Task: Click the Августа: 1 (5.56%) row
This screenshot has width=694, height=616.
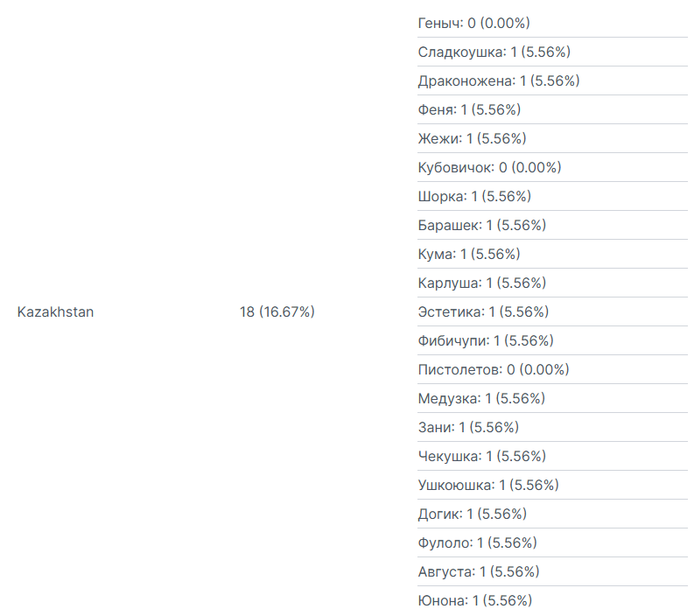Action: tap(479, 571)
